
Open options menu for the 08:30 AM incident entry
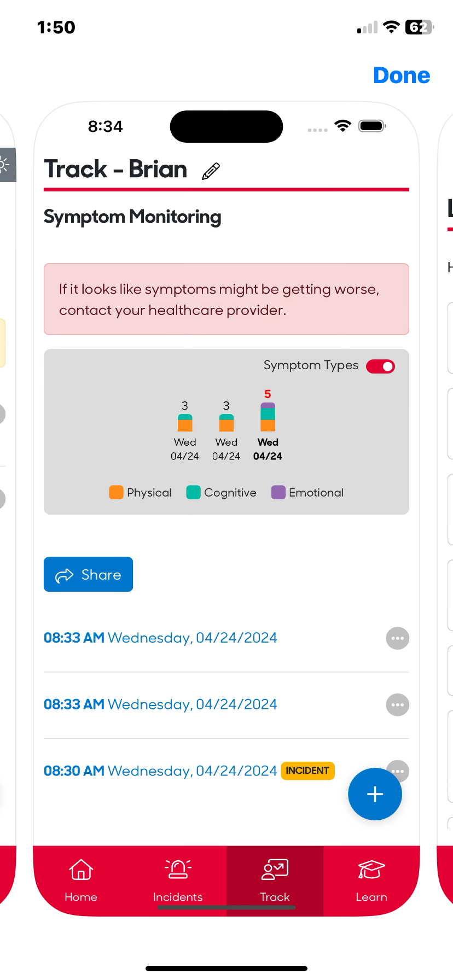tap(397, 771)
